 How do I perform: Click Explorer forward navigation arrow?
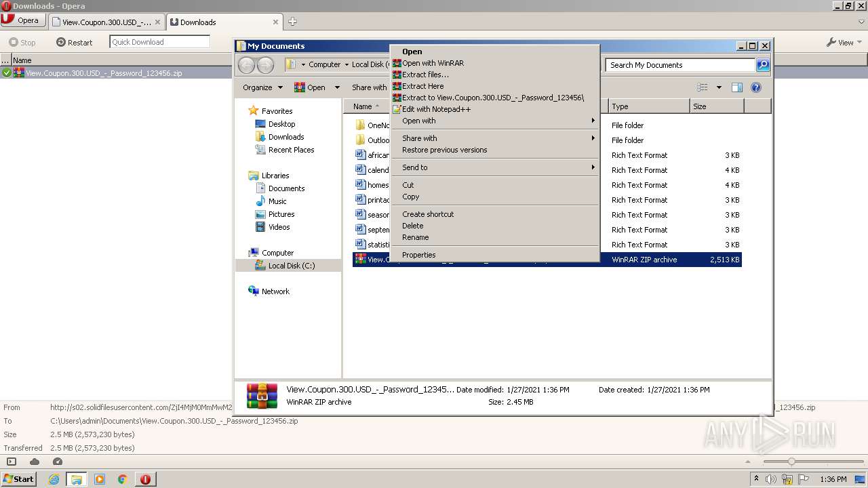click(265, 65)
